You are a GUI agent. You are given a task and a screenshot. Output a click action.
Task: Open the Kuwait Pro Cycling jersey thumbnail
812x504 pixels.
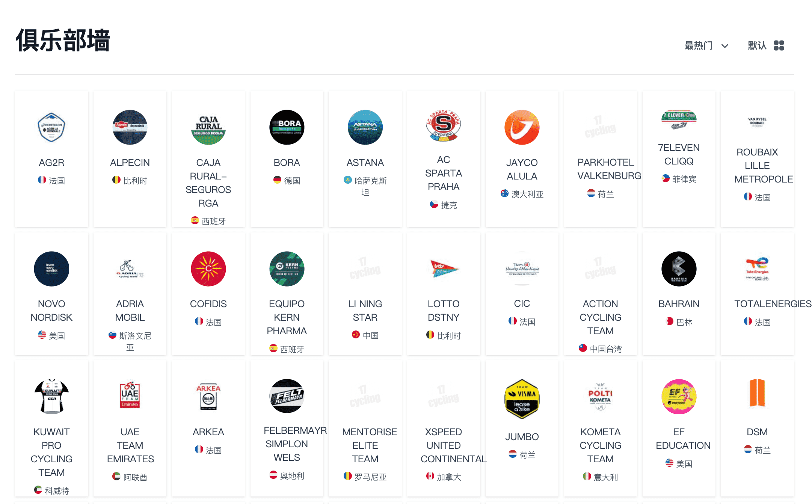click(x=51, y=397)
